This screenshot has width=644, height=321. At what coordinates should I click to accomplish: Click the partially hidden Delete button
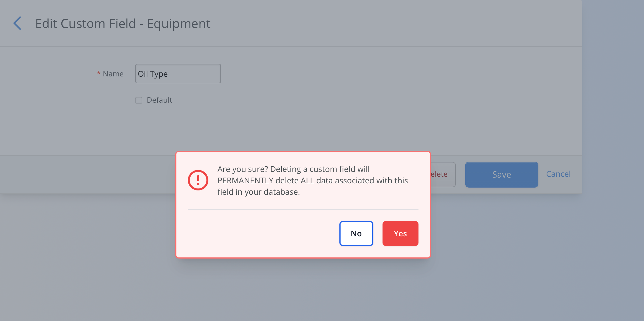pos(442,174)
